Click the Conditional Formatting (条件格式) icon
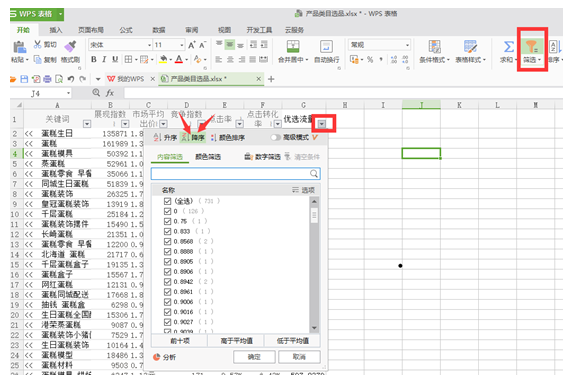The image size is (567, 382). coord(434,47)
